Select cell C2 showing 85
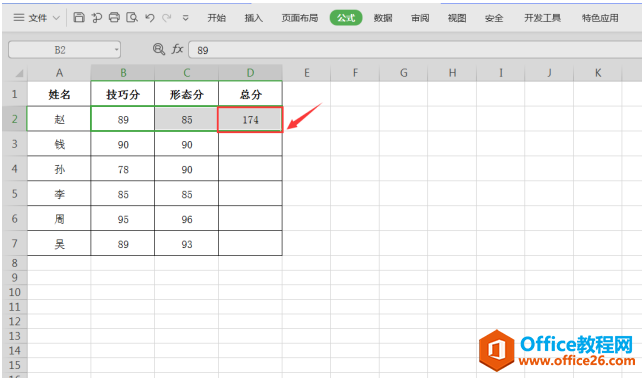 (187, 120)
